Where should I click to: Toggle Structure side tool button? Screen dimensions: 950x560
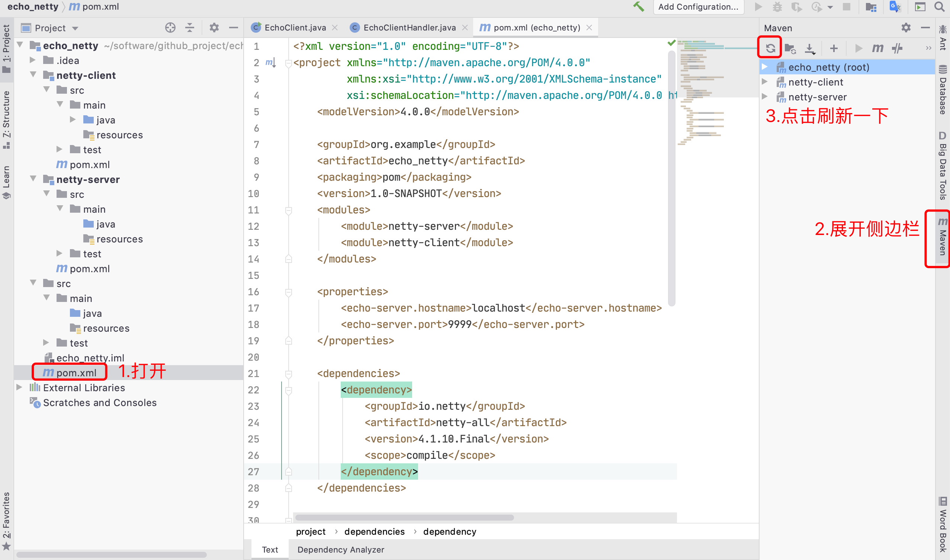(6, 119)
